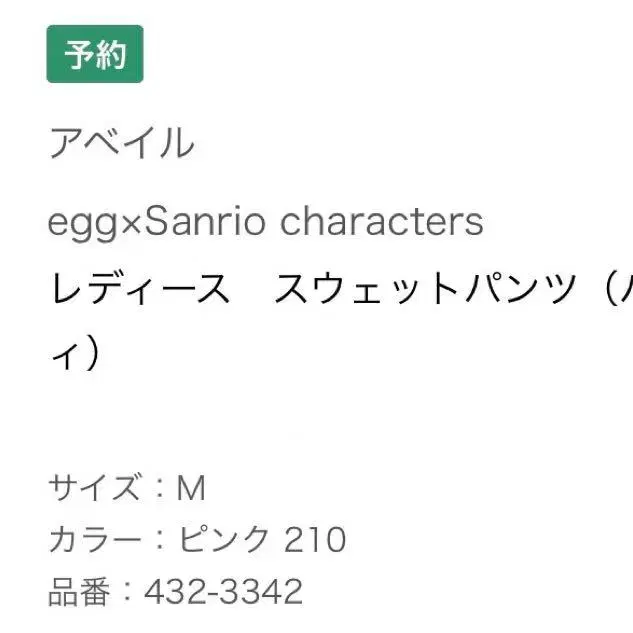Click the 約 character inside the green badge
The image size is (633, 633).
click(x=111, y=54)
